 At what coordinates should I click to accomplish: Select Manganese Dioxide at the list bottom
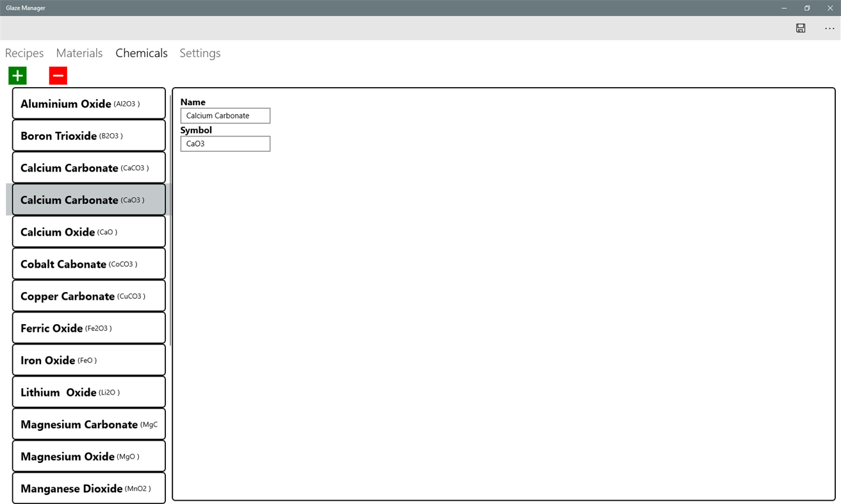(88, 488)
